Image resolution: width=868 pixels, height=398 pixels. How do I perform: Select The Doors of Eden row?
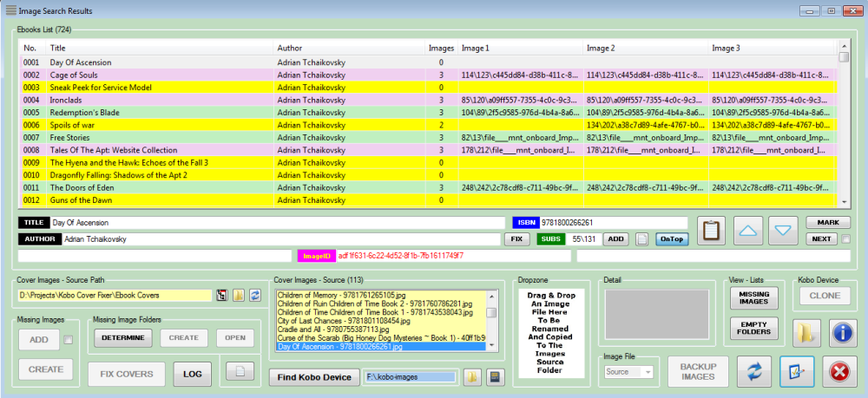point(428,187)
